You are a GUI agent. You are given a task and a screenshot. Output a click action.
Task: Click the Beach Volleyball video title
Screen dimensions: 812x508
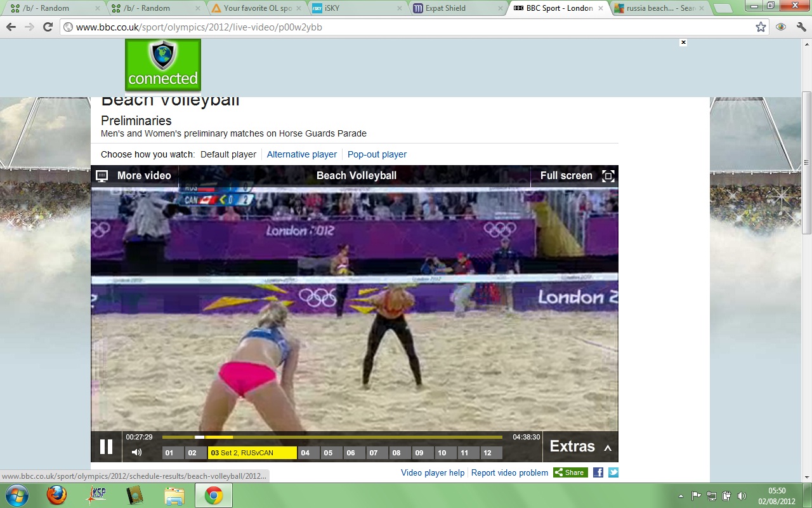pos(357,176)
